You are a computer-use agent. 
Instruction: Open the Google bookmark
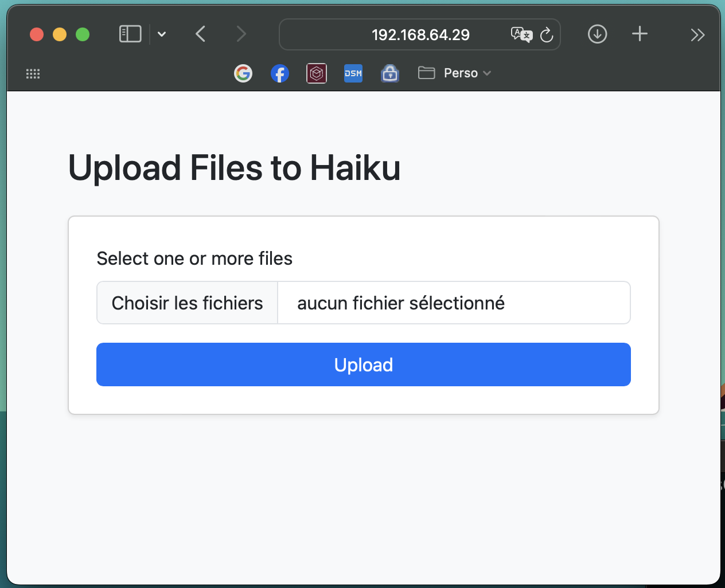(x=243, y=73)
